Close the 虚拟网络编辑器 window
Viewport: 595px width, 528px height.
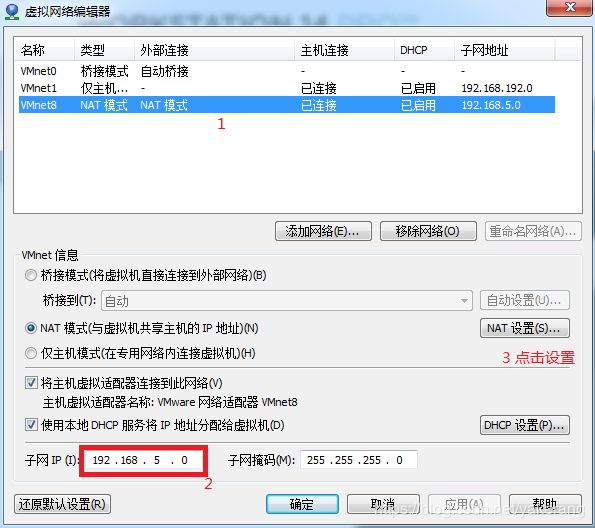[570, 8]
